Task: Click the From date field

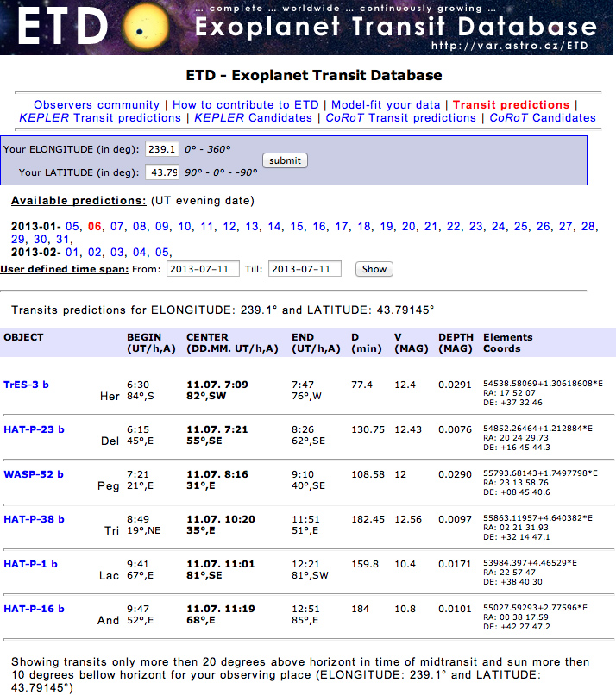Action: (x=203, y=269)
